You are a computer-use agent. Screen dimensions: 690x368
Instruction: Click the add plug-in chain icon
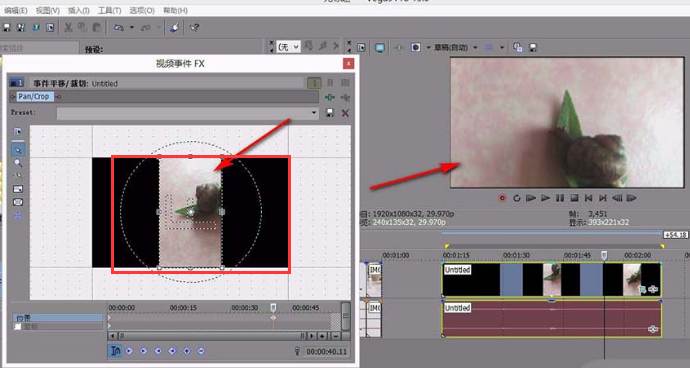(x=330, y=97)
